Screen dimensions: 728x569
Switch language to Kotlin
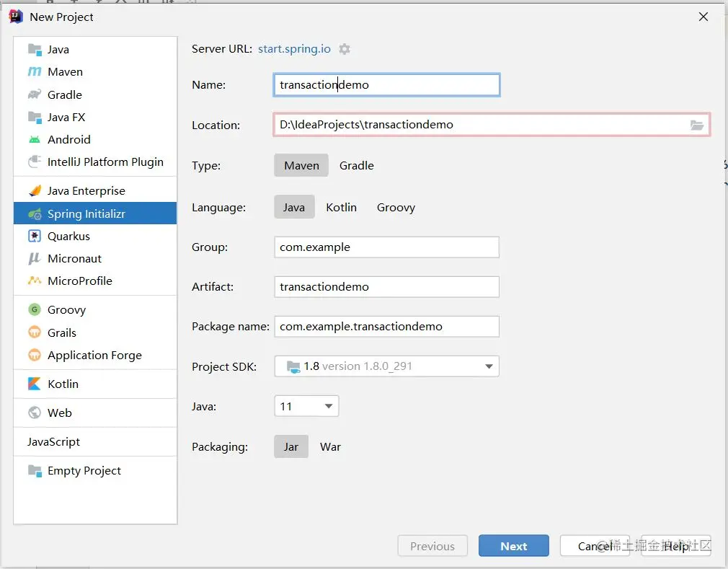point(341,207)
